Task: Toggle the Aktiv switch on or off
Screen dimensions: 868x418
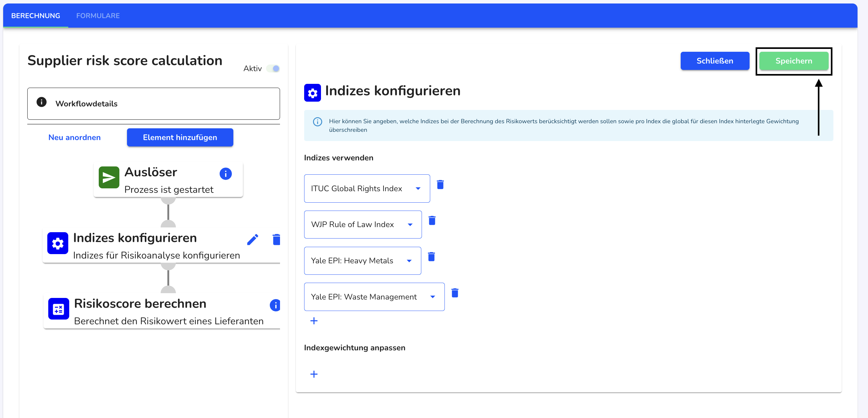Action: [275, 68]
